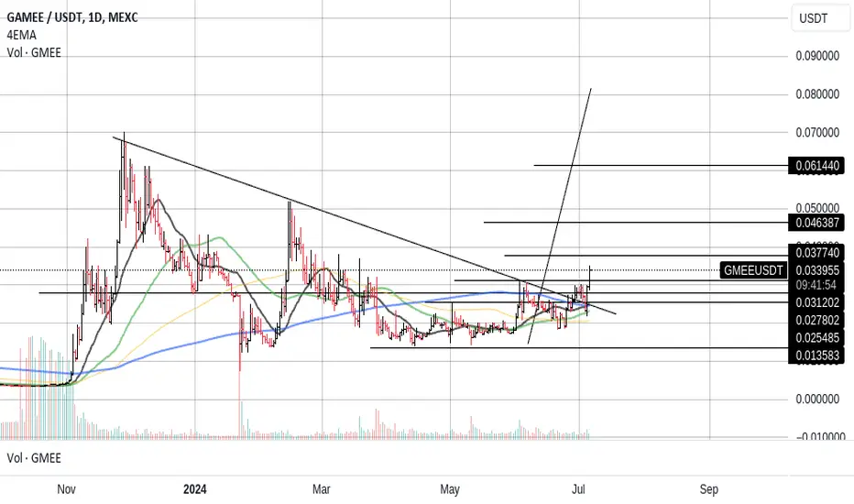This screenshot has height=504, width=854.
Task: Select the 0.037740 price level label
Action: pos(817,253)
